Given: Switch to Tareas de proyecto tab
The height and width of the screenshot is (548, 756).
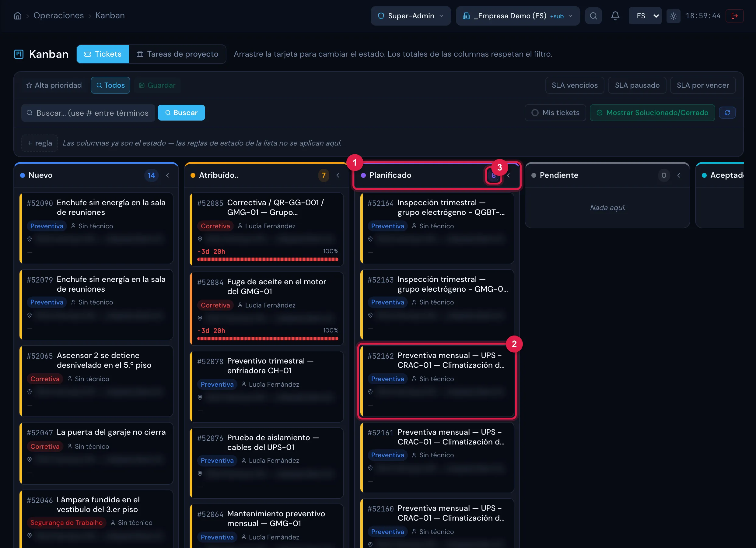Looking at the screenshot, I should tap(178, 54).
